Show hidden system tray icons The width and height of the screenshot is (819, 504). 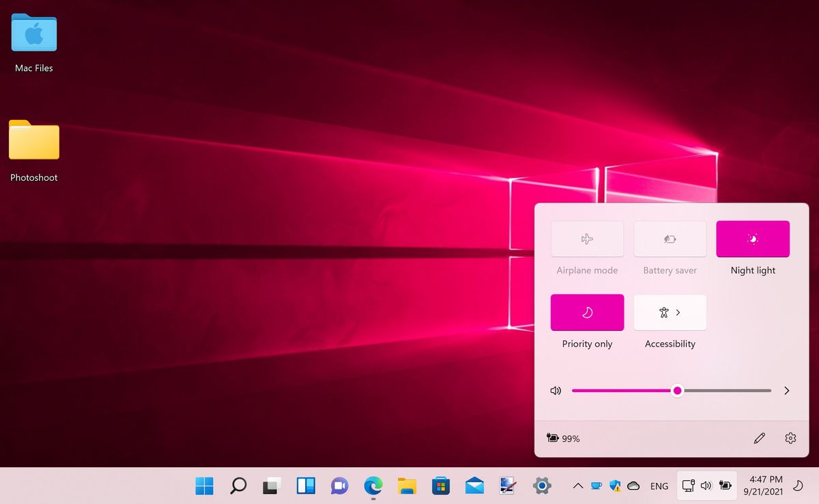(x=577, y=486)
